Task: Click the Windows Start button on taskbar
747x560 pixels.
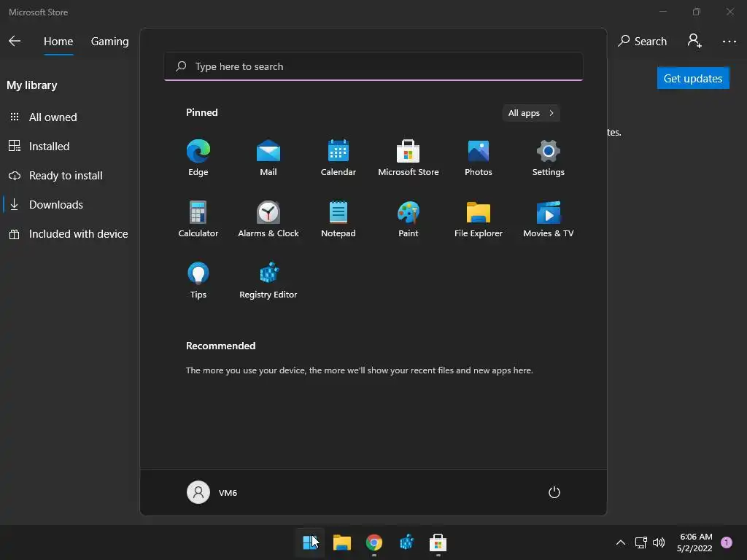Action: pyautogui.click(x=310, y=542)
